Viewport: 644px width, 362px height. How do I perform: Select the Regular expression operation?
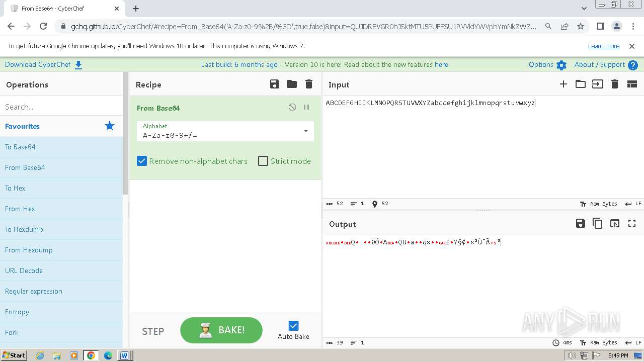pos(61,291)
